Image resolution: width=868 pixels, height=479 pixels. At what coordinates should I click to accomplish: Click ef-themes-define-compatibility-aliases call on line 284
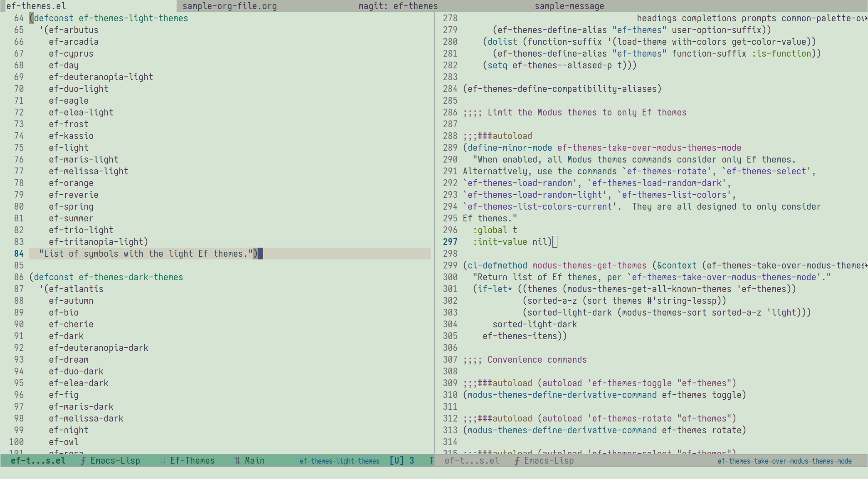coord(562,89)
